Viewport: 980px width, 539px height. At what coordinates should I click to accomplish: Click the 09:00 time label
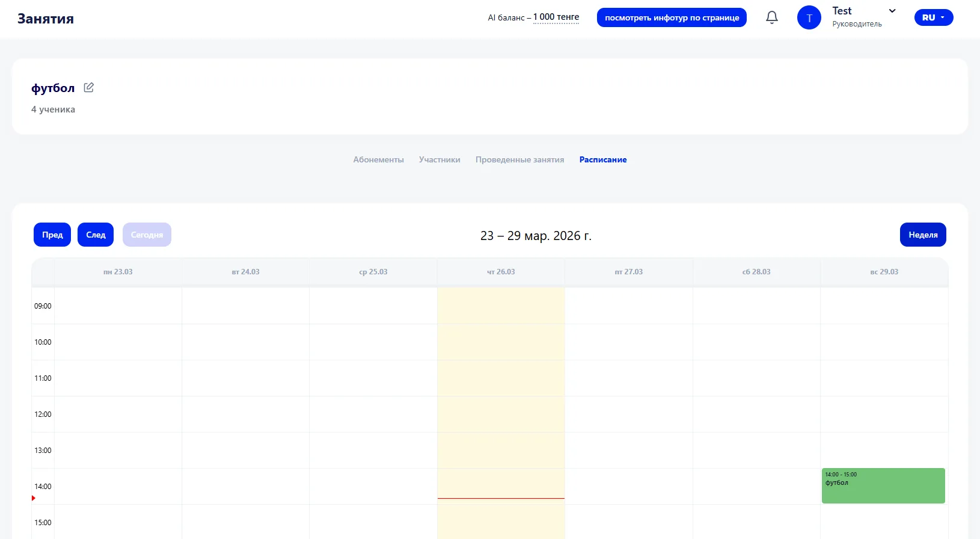tap(43, 306)
